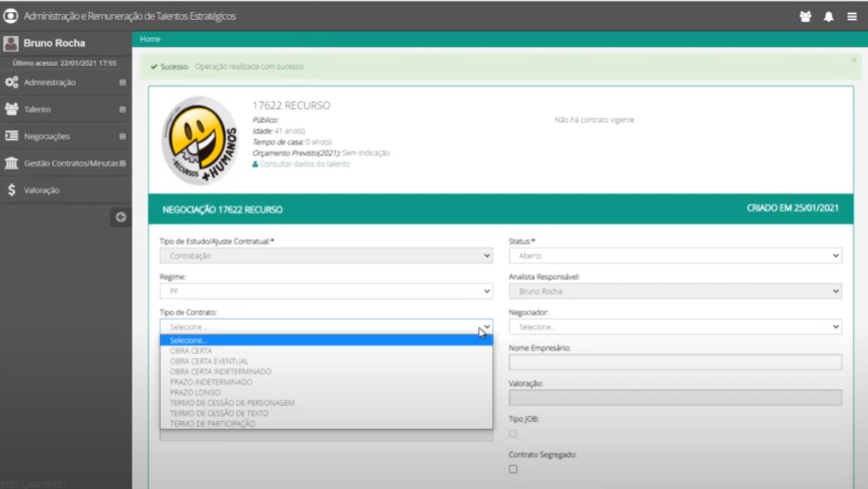Expand the Administração submenu plus
The image size is (868, 489).
(122, 82)
